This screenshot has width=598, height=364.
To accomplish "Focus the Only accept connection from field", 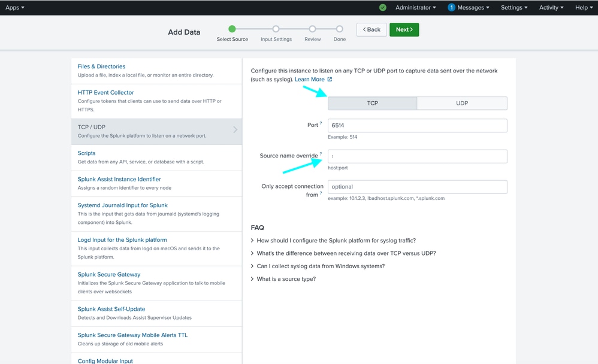I will (417, 187).
